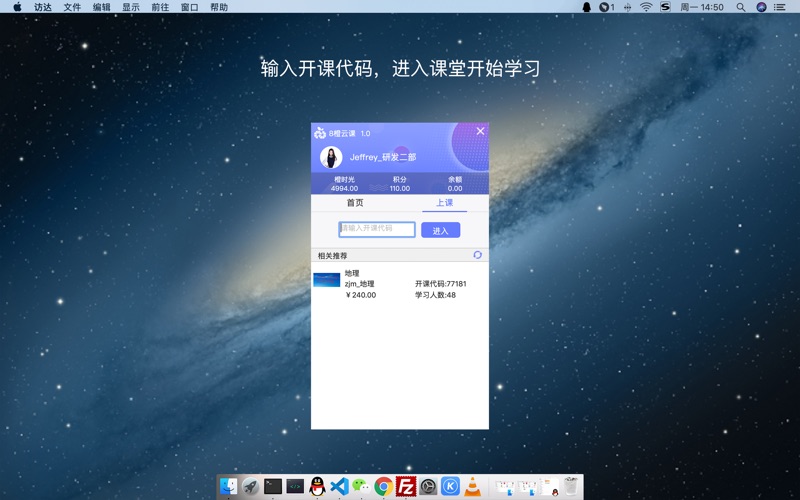
Task: Open Visual Studio Code from the Dock
Action: [x=339, y=486]
